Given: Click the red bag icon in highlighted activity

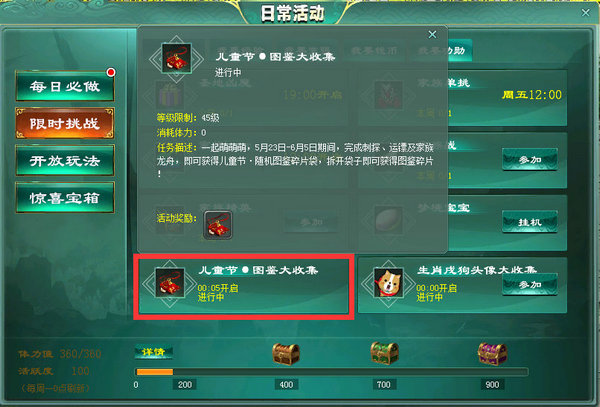Looking at the screenshot, I should [x=170, y=283].
